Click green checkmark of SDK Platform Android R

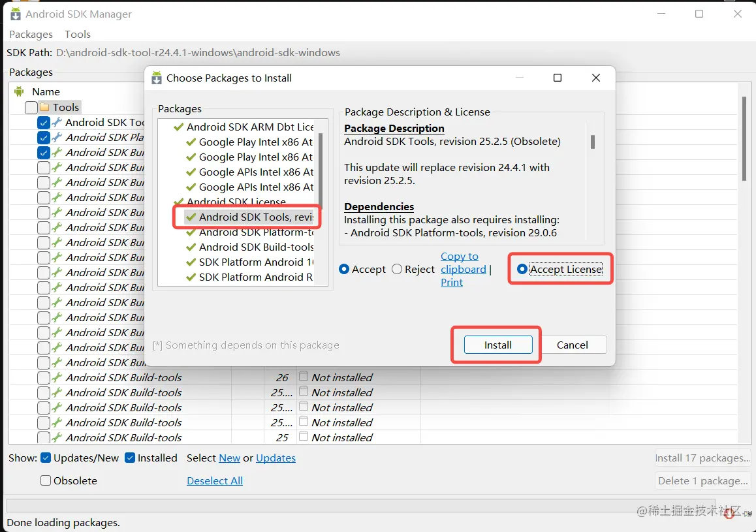point(191,277)
